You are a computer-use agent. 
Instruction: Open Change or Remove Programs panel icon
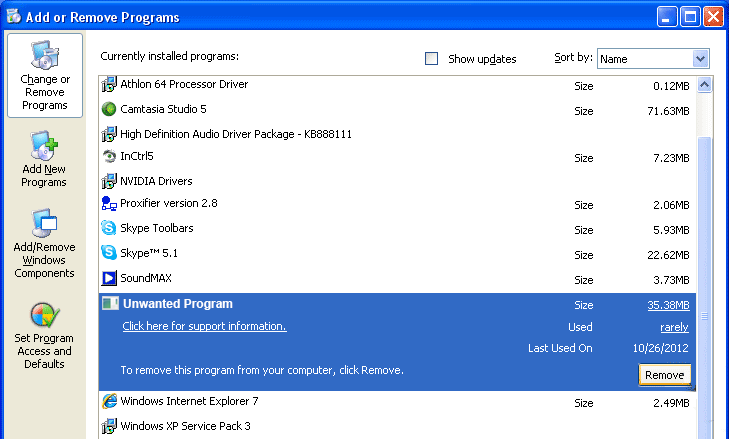click(x=45, y=55)
